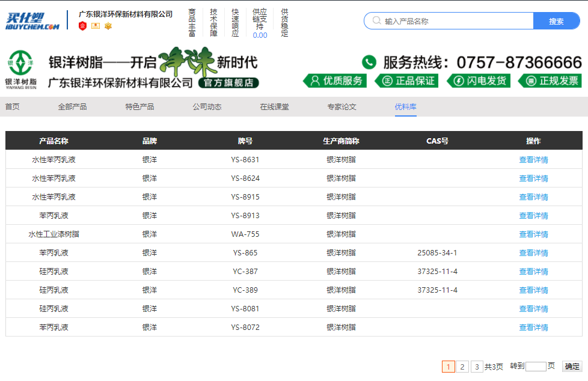The width and height of the screenshot is (588, 381).
Task: Go to page 3 of results
Action: point(477,367)
